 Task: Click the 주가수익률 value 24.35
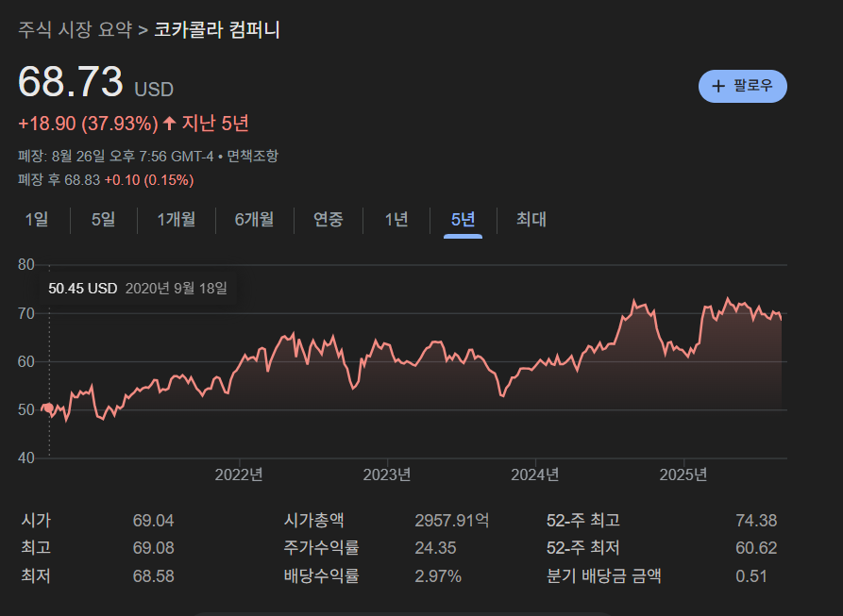[x=435, y=548]
